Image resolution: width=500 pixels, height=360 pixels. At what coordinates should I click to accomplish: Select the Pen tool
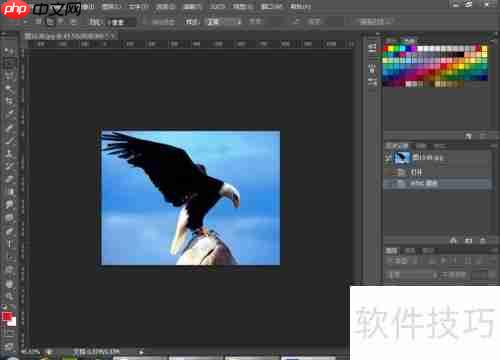point(9,231)
